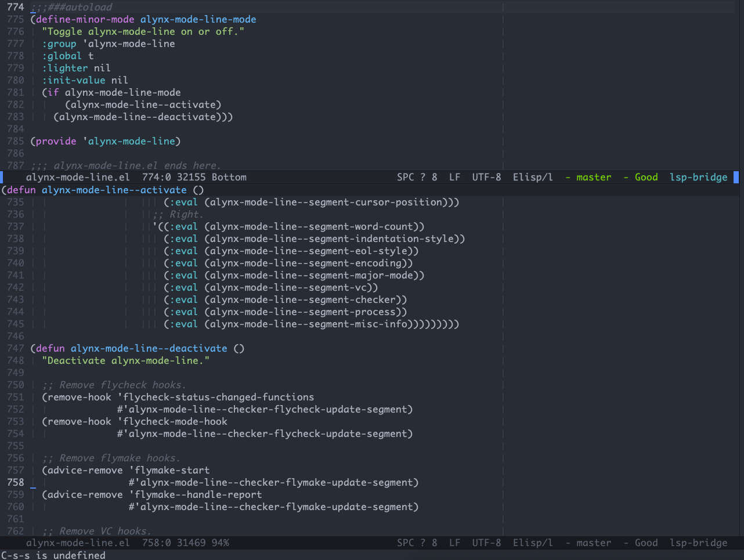Click the gray master branch segment in bottom mode line
Viewport: 744px width, 560px height.
pos(593,543)
